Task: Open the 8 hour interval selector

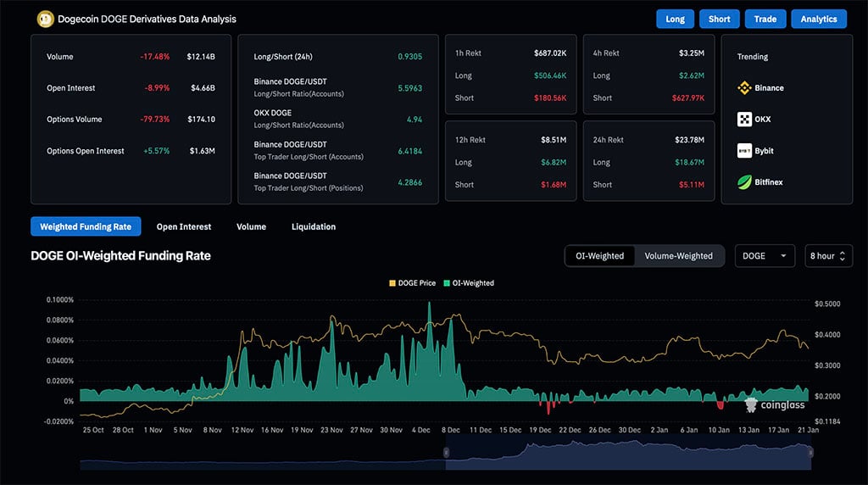Action: [828, 256]
